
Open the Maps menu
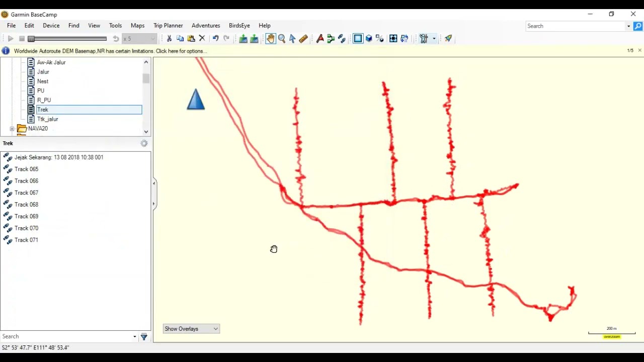point(138,26)
